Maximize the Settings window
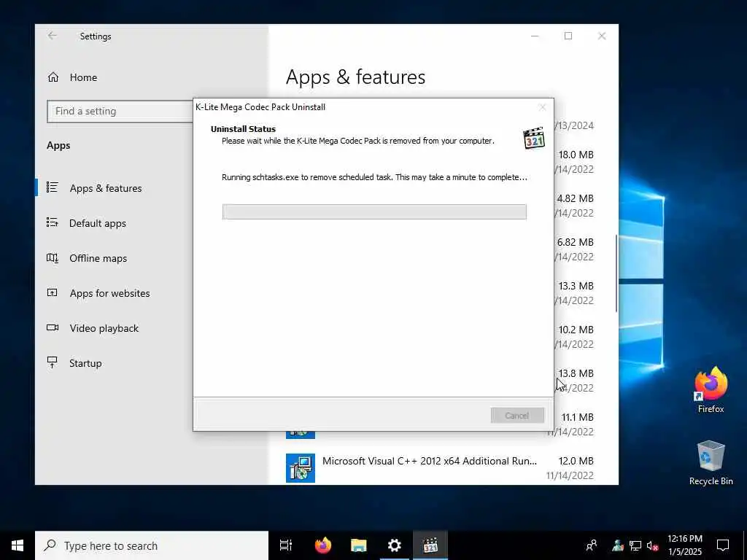 (568, 36)
